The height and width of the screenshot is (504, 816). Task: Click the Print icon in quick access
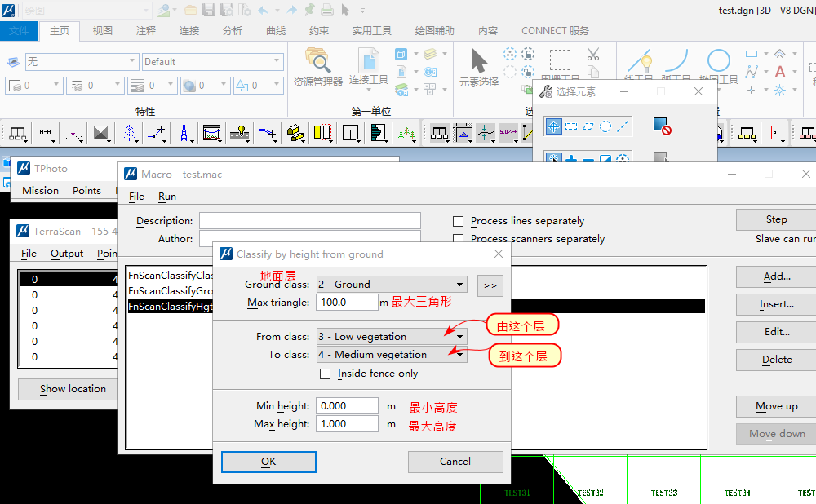click(327, 10)
